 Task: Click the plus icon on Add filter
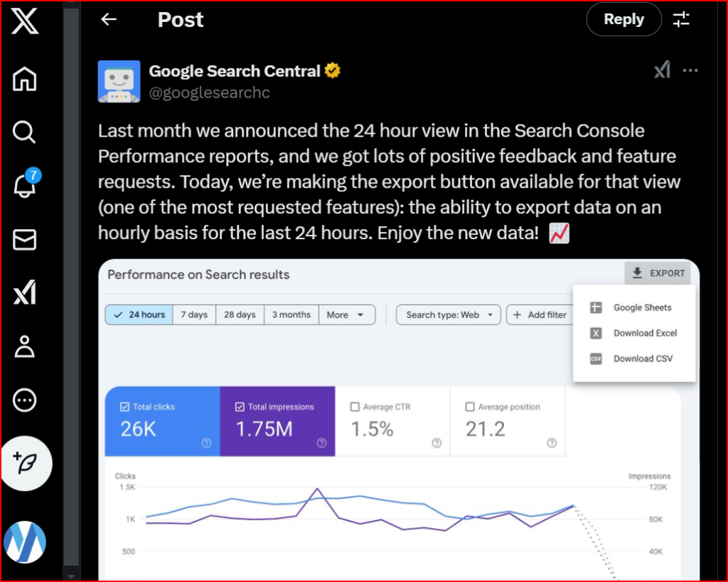pyautogui.click(x=518, y=315)
